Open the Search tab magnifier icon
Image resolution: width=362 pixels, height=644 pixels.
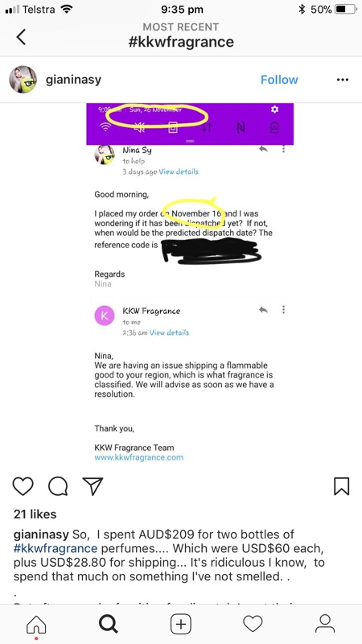(x=109, y=625)
